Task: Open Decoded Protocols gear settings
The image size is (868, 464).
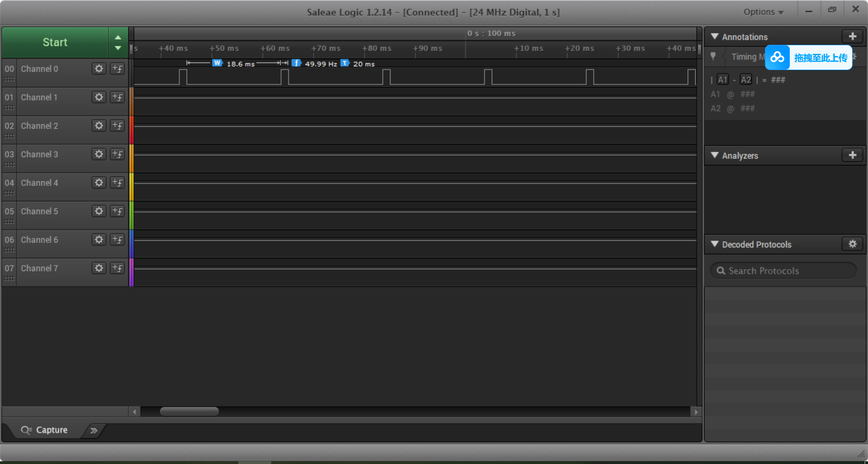Action: pyautogui.click(x=852, y=244)
